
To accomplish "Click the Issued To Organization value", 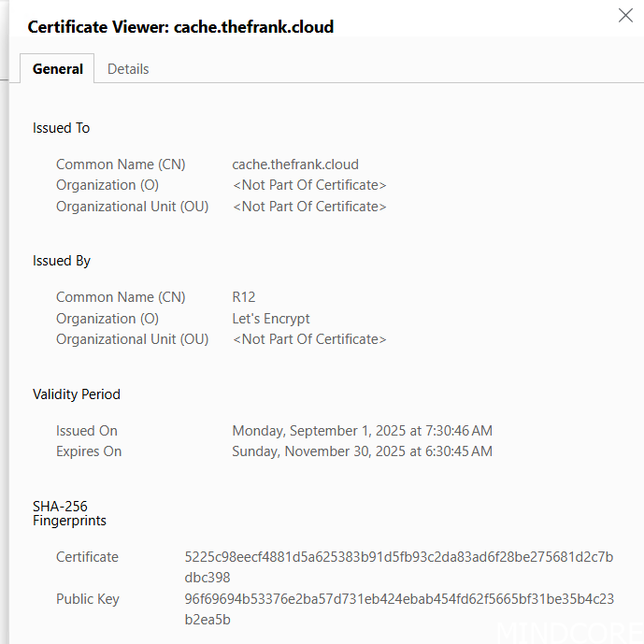I will tap(309, 185).
